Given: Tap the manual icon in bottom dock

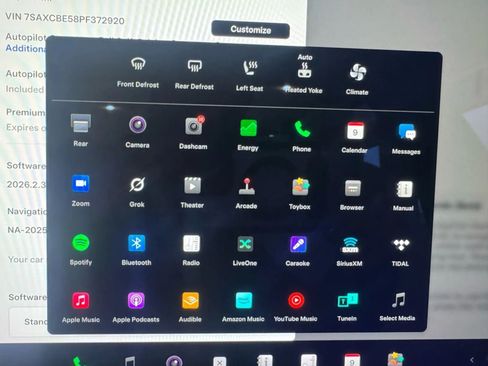Looking at the screenshot, I should [x=265, y=361].
